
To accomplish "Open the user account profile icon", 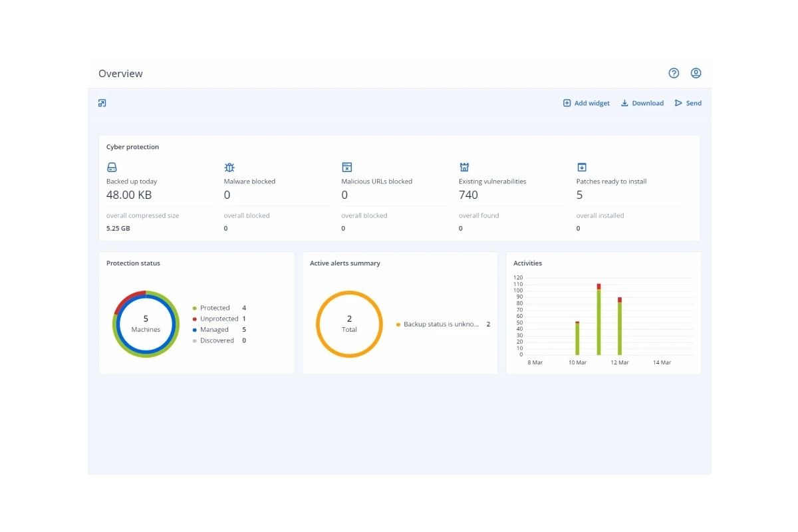I will (696, 73).
